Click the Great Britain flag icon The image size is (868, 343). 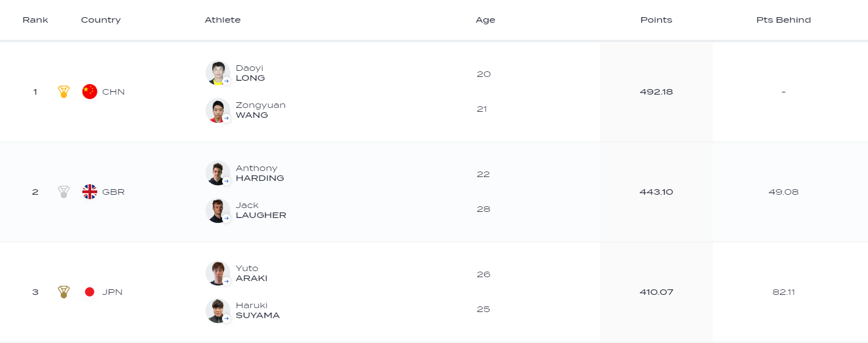(x=90, y=192)
